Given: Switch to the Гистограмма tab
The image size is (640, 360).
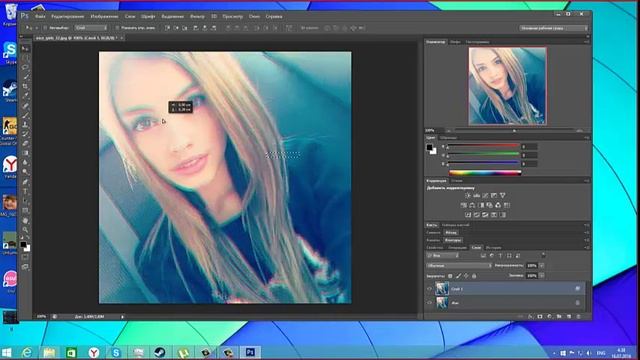Looking at the screenshot, I should (x=477, y=42).
